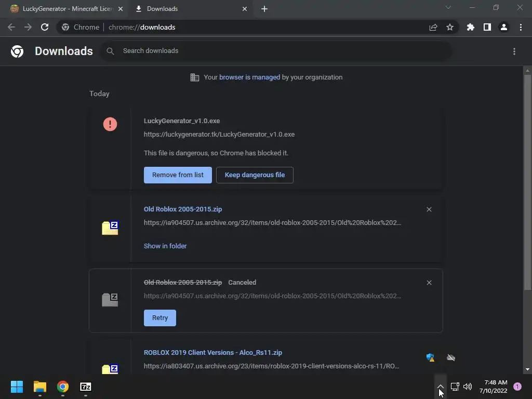Click the Chrome taskbar icon
This screenshot has width=532, height=399.
(x=63, y=387)
